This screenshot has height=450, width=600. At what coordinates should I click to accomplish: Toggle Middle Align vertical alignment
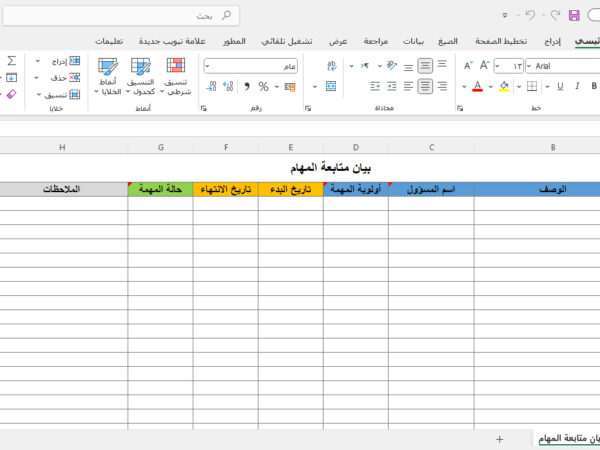(x=425, y=66)
